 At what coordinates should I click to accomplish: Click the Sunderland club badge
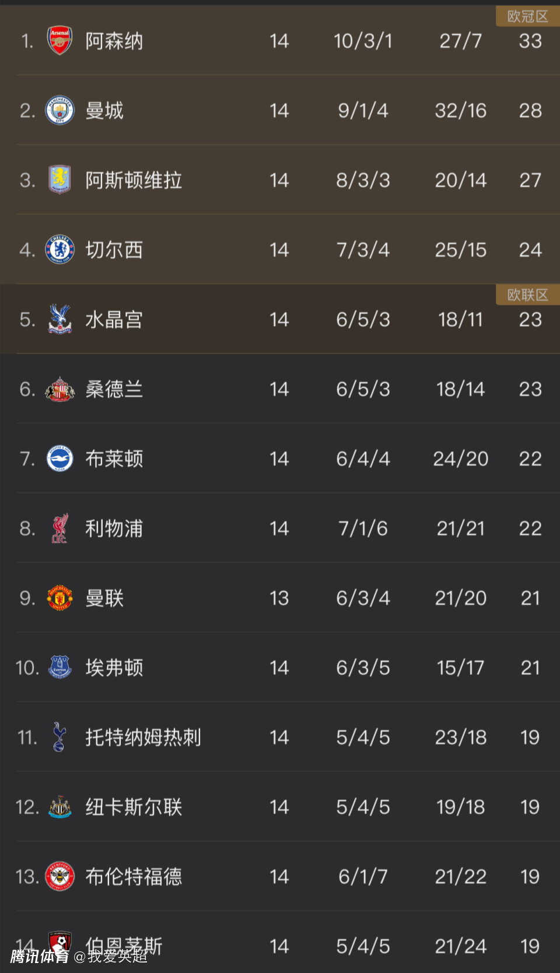60,389
